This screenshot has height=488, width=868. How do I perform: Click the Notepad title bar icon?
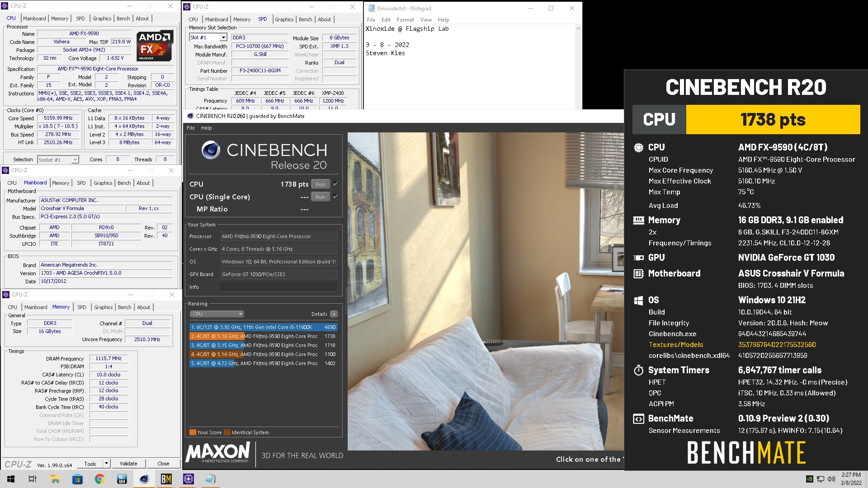click(x=372, y=8)
